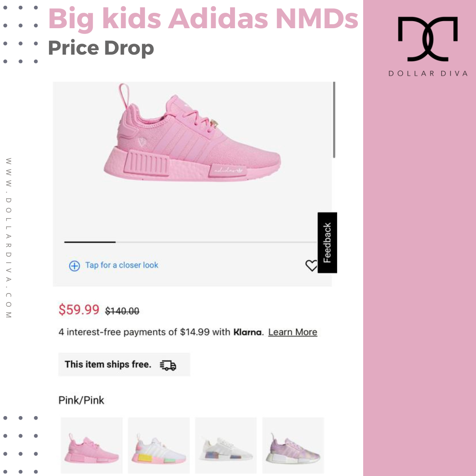476x476 pixels.
Task: Click the image carousel progress bar
Action: point(190,242)
